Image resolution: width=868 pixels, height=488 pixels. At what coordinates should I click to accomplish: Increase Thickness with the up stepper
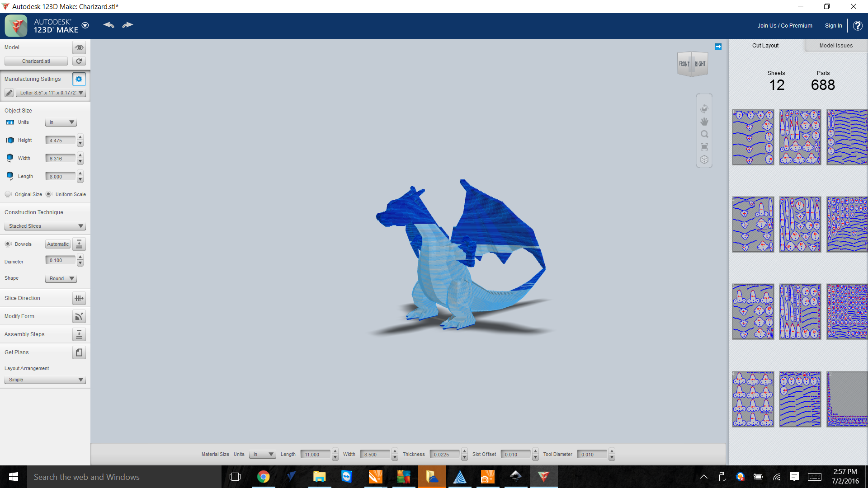coord(464,451)
